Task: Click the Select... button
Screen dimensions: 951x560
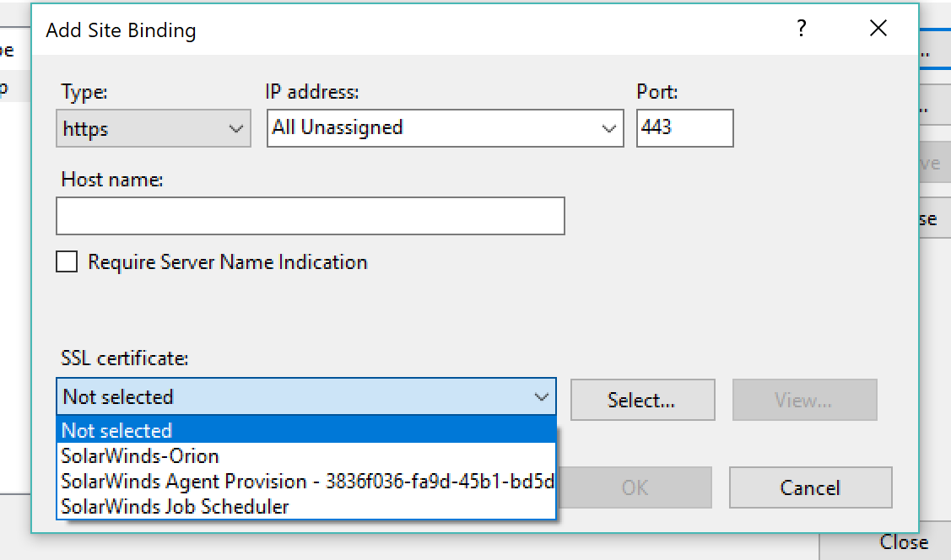Action: click(x=642, y=400)
